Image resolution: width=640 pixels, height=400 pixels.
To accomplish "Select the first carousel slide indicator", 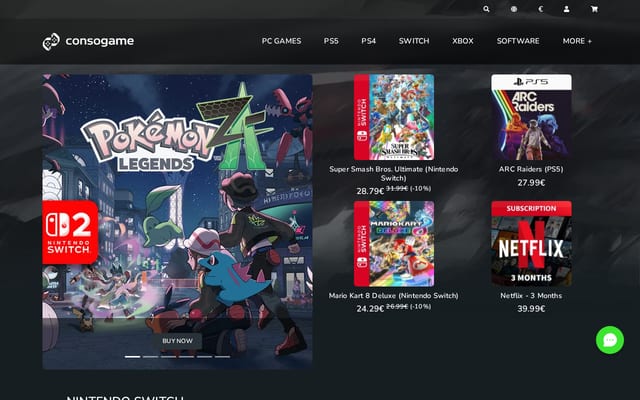I will [x=132, y=357].
